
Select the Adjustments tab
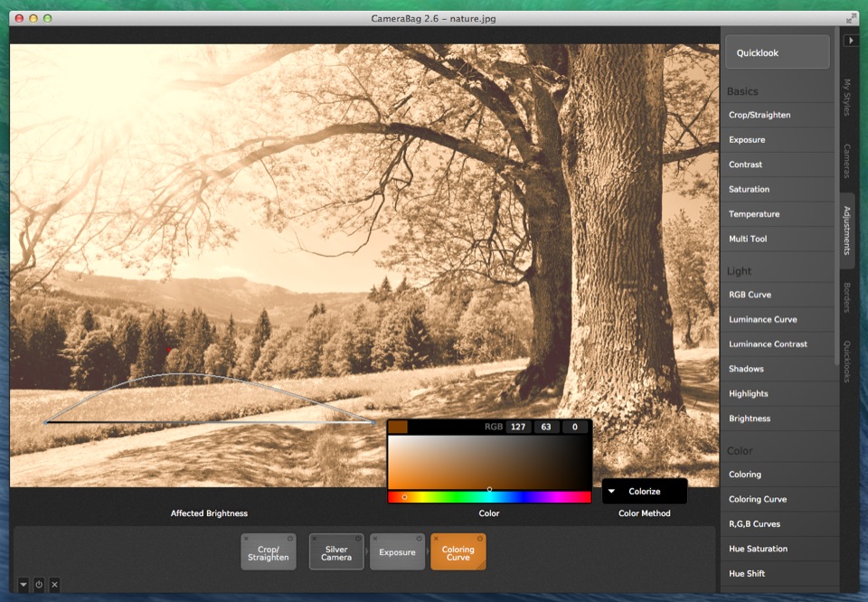[x=847, y=230]
